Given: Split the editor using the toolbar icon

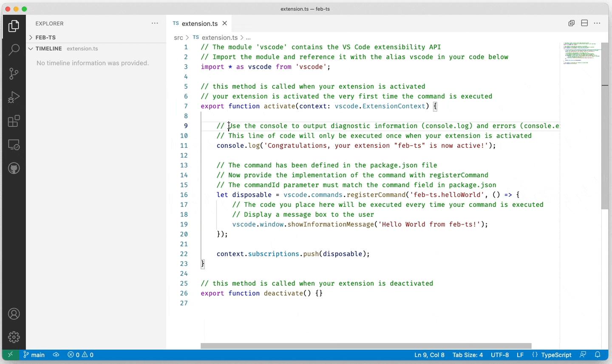Looking at the screenshot, I should (584, 23).
